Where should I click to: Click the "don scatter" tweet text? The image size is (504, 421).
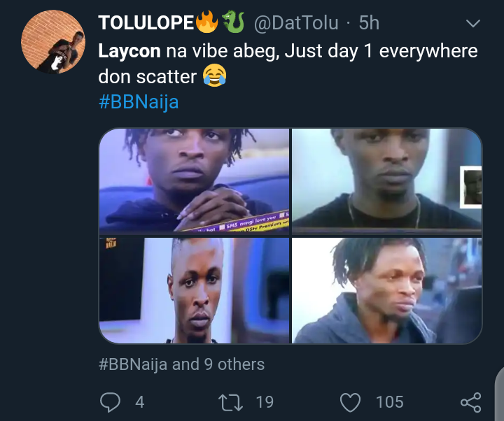pos(148,76)
